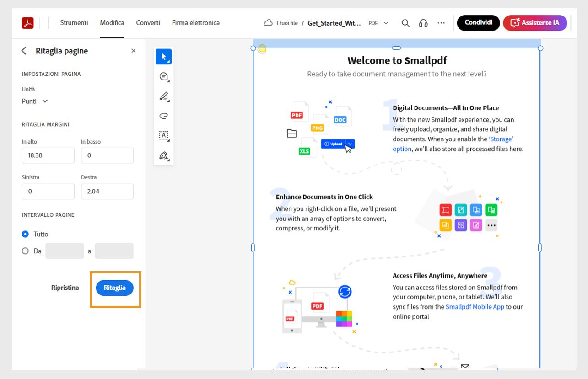Launch the Assistente IA button
This screenshot has height=379, width=588.
pos(535,23)
